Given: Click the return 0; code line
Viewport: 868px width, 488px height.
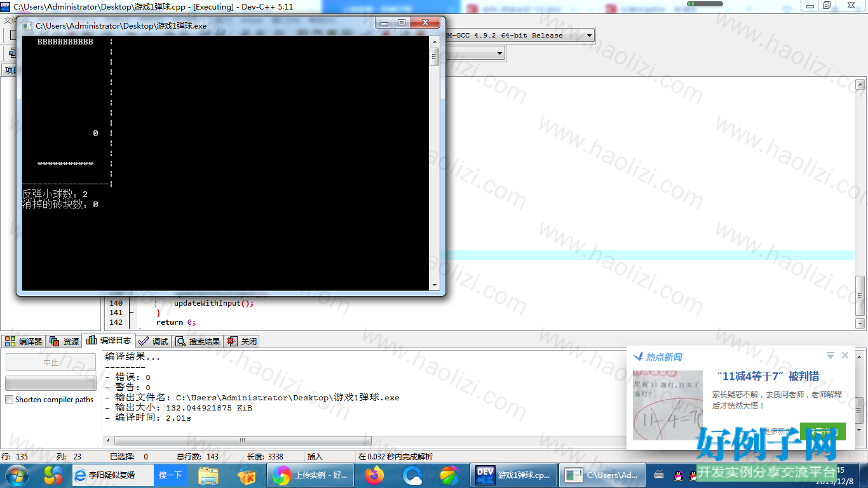Looking at the screenshot, I should (176, 322).
